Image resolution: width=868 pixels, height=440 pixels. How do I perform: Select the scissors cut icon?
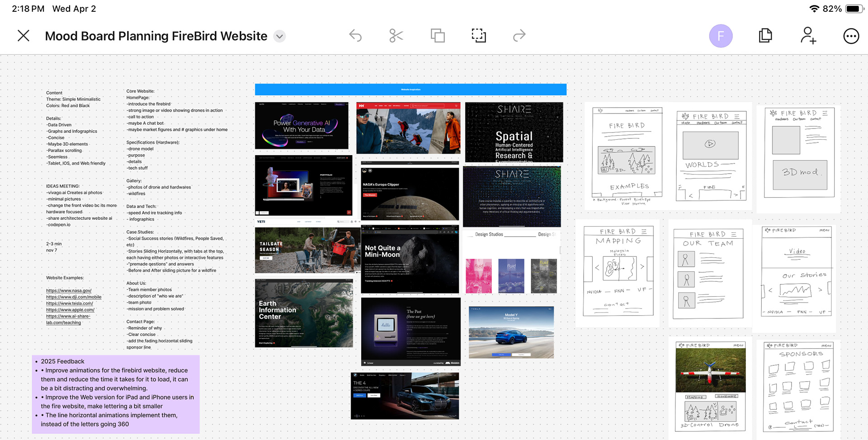(396, 36)
